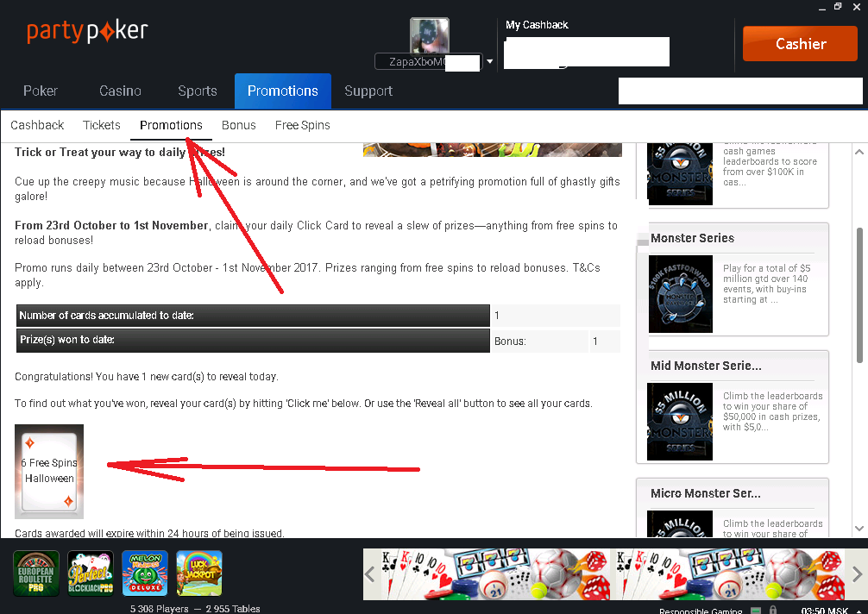Click the Monster Series description text

(767, 284)
